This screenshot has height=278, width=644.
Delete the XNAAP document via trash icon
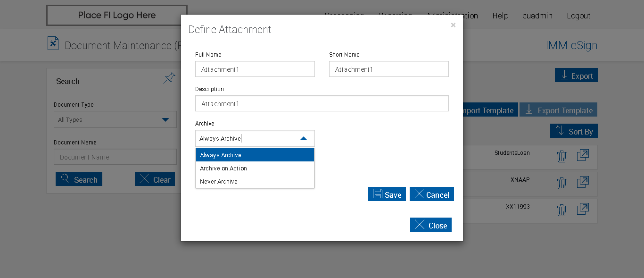click(x=561, y=183)
